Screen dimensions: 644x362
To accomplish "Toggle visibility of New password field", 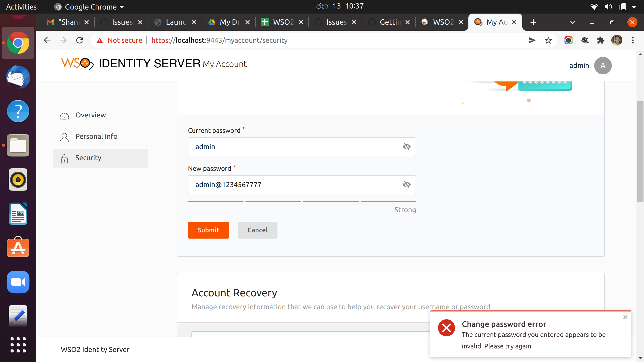I will (x=407, y=185).
